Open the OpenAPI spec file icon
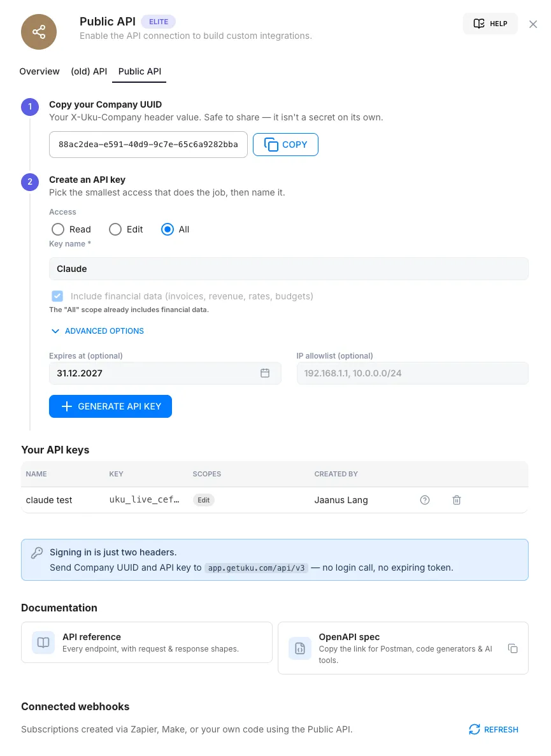Image resolution: width=551 pixels, height=756 pixels. pos(300,648)
